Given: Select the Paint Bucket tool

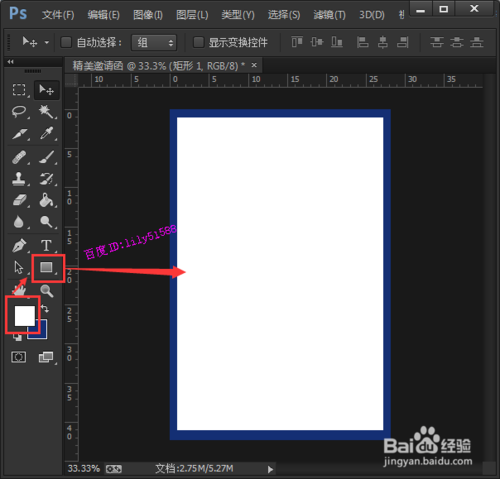Looking at the screenshot, I should pos(46,201).
